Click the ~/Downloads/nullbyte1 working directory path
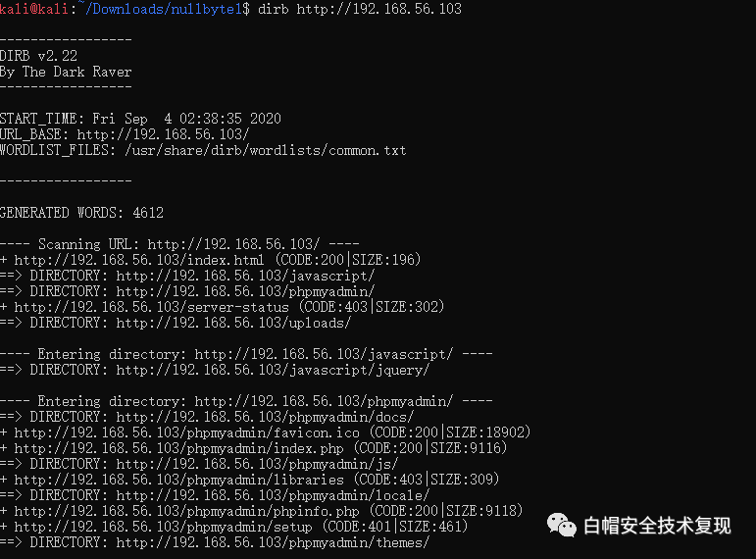This screenshot has height=559, width=756. pyautogui.click(x=167, y=9)
